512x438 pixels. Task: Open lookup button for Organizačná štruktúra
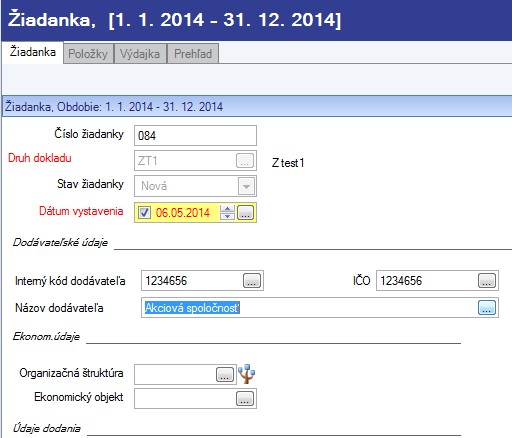tap(225, 374)
